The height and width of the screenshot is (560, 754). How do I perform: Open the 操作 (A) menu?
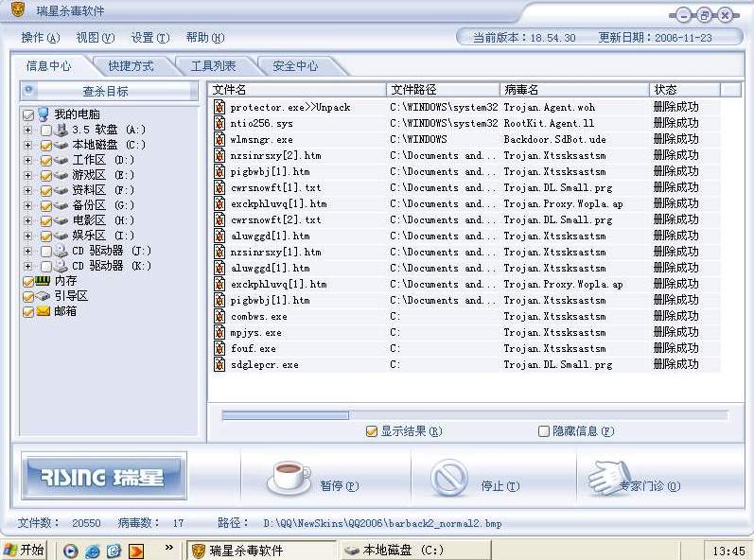pos(41,38)
